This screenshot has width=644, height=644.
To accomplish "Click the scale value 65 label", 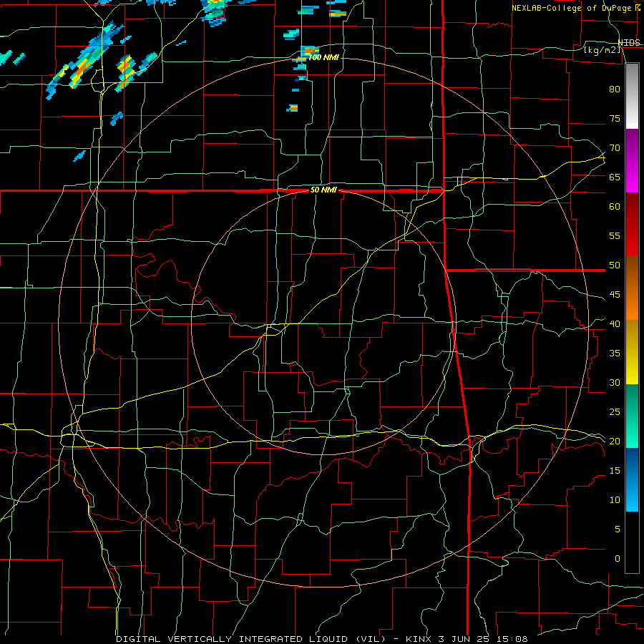I will point(615,177).
